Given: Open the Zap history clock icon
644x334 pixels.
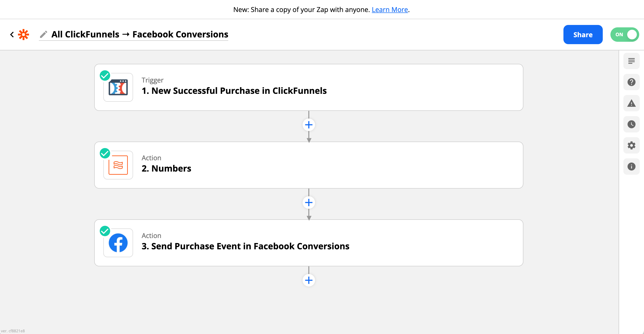Looking at the screenshot, I should (631, 124).
